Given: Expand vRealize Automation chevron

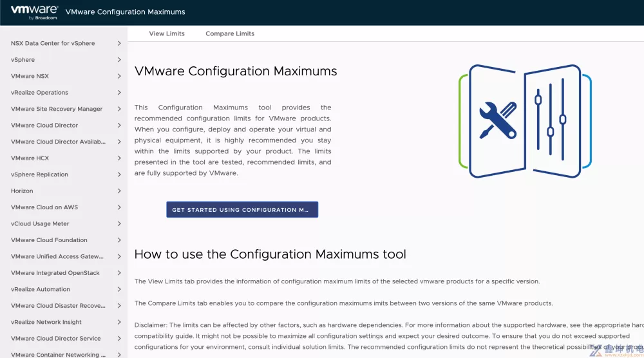Looking at the screenshot, I should (x=119, y=290).
